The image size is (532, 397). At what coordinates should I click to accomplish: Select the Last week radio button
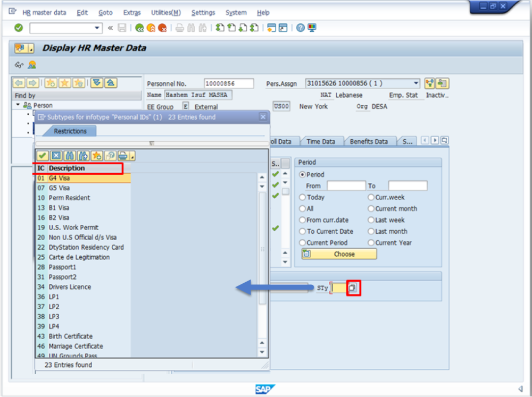[371, 220]
